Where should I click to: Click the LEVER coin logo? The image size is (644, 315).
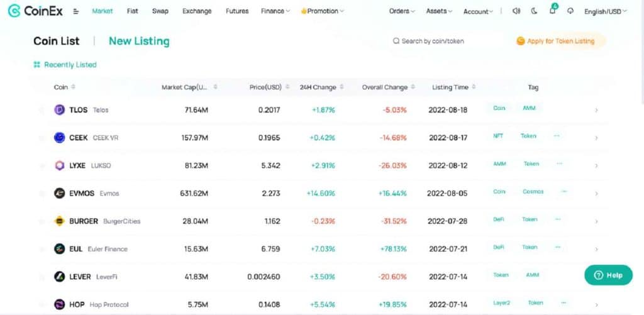point(60,277)
